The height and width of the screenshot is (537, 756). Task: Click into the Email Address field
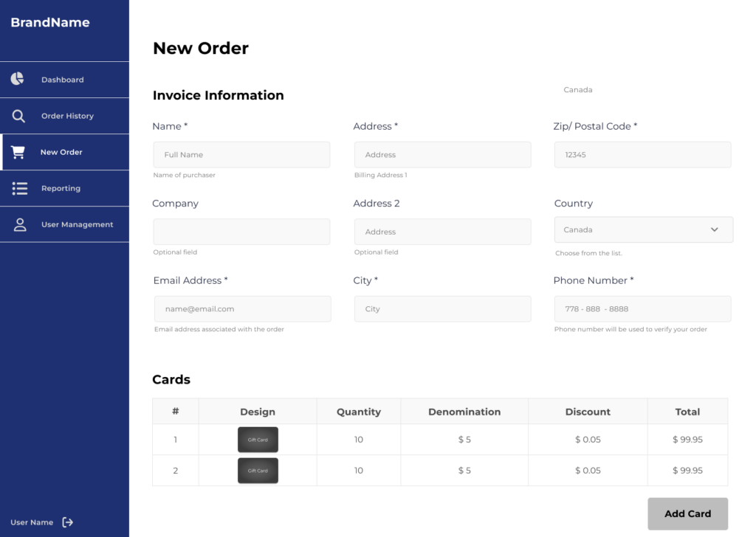pyautogui.click(x=242, y=309)
